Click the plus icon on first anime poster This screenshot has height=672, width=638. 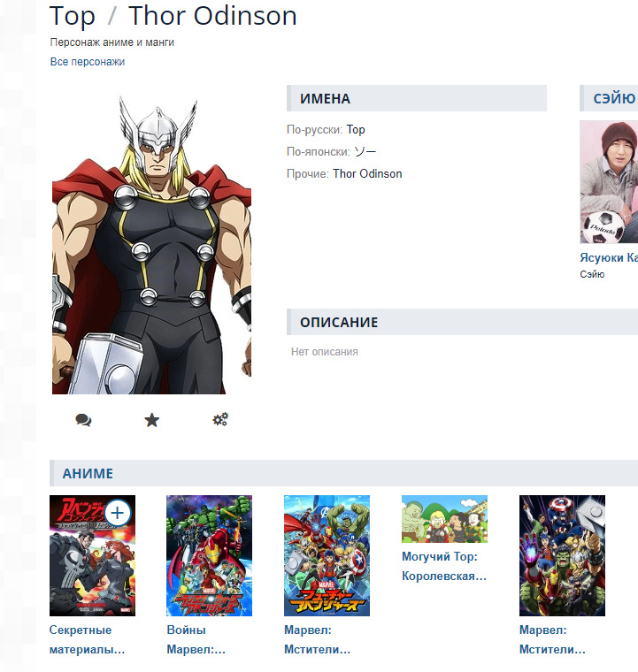(118, 513)
